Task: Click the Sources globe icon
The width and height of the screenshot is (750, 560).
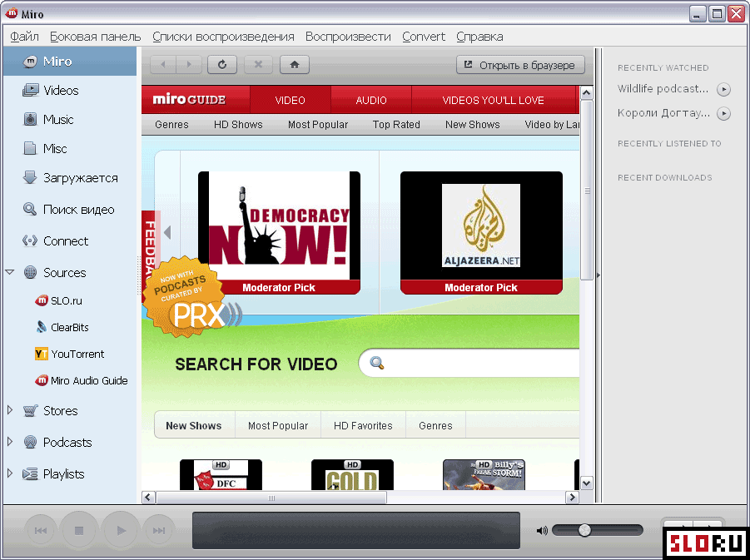Action: coord(30,272)
